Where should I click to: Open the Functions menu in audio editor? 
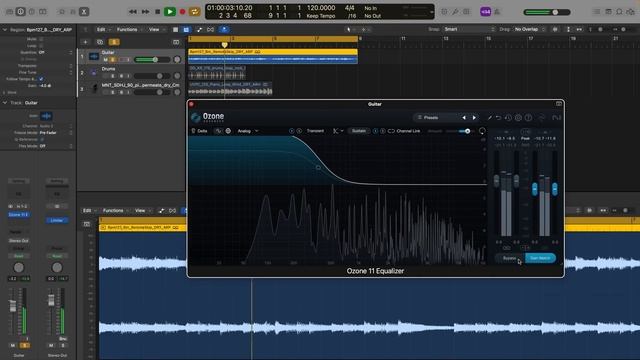(116, 211)
